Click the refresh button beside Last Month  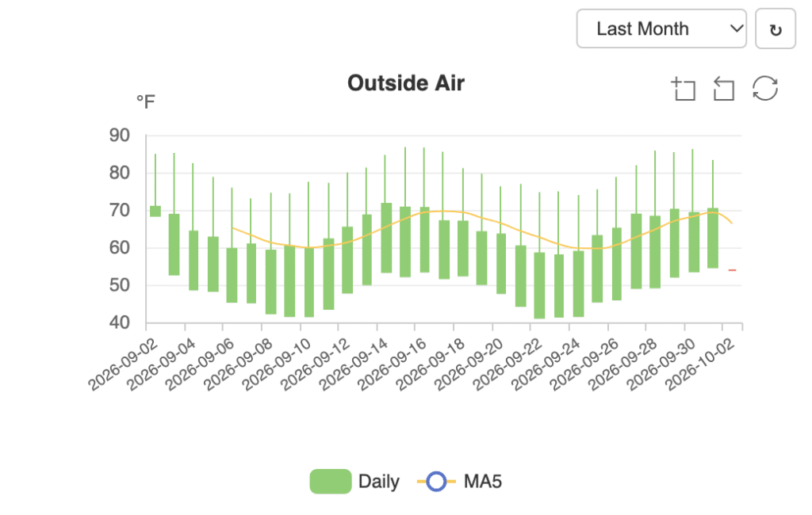coord(776,29)
